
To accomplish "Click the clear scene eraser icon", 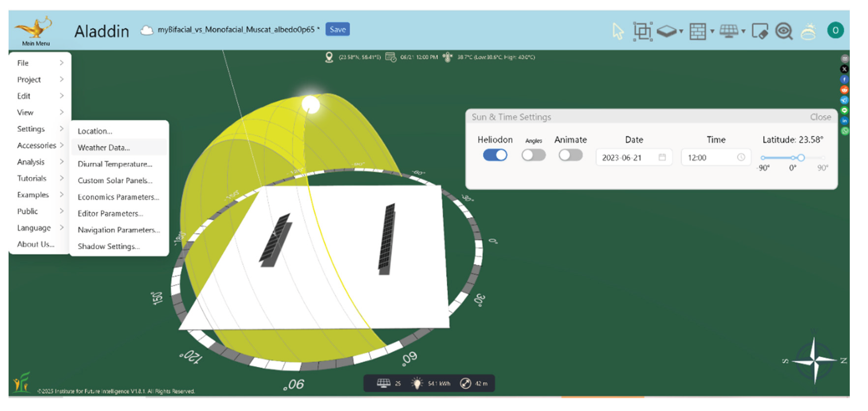I will [760, 31].
